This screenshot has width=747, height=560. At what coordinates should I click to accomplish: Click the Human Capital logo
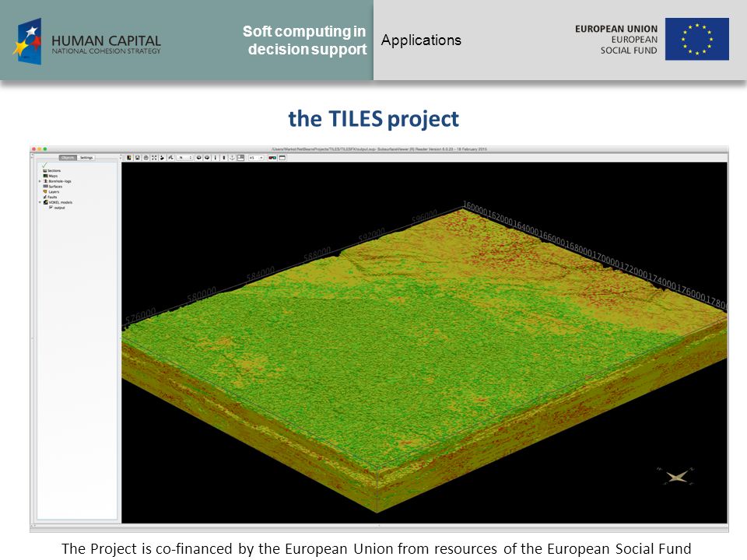click(x=86, y=41)
